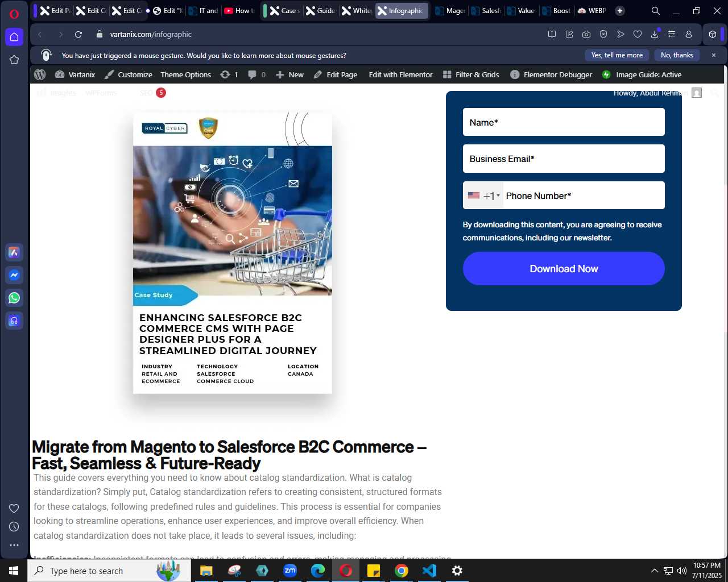Open the sidebar bookmarks star icon
728x582 pixels.
14,60
